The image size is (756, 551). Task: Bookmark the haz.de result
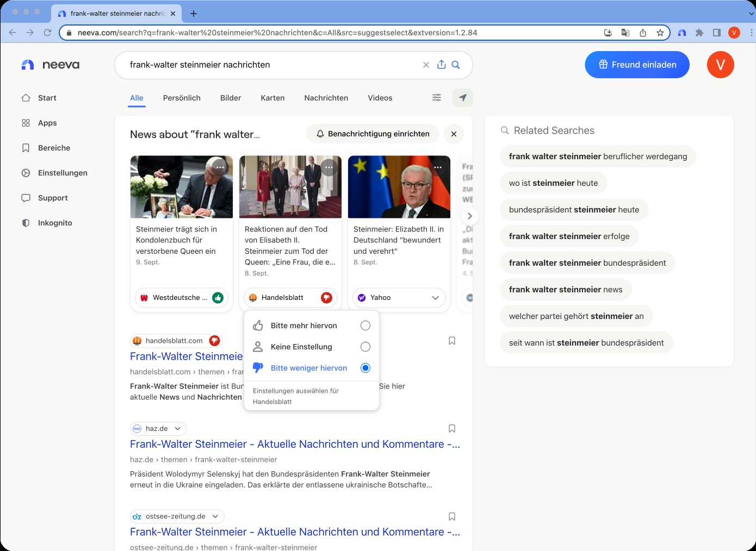451,429
